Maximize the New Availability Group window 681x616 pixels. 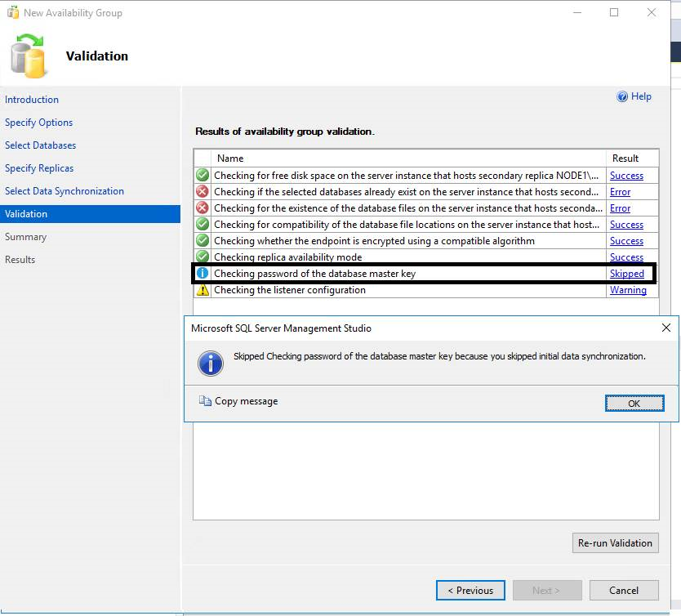tap(614, 12)
